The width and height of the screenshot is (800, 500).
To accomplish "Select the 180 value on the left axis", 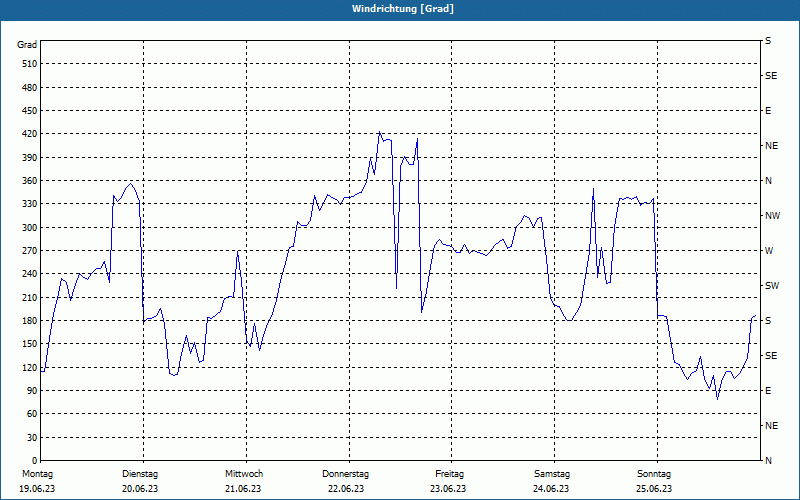I will click(x=29, y=320).
